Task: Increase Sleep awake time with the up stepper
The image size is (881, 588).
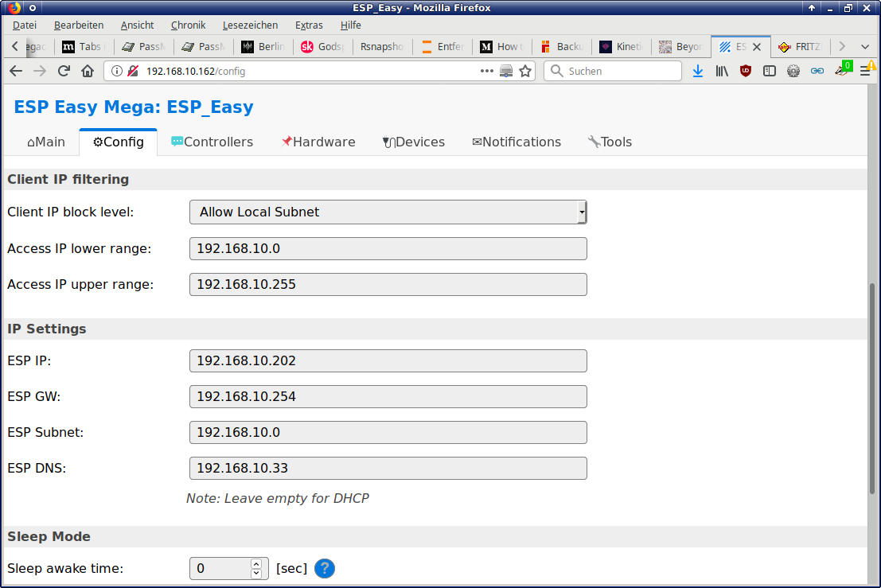Action: [255, 563]
